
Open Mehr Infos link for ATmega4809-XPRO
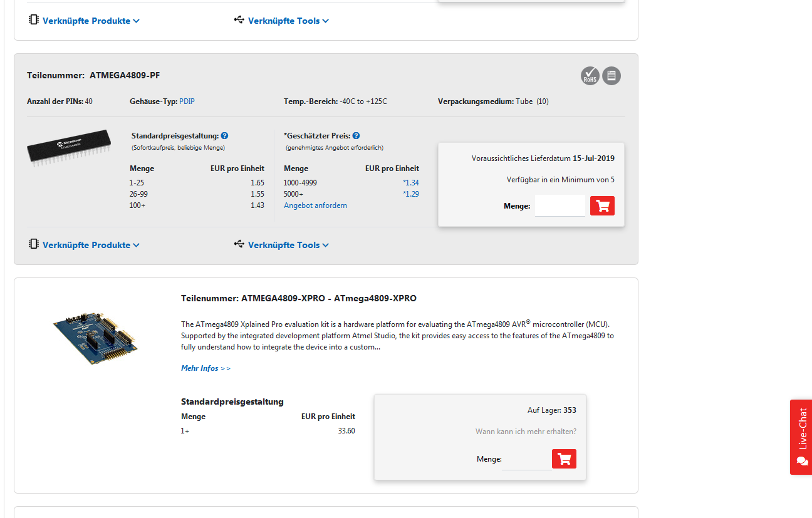tap(206, 368)
